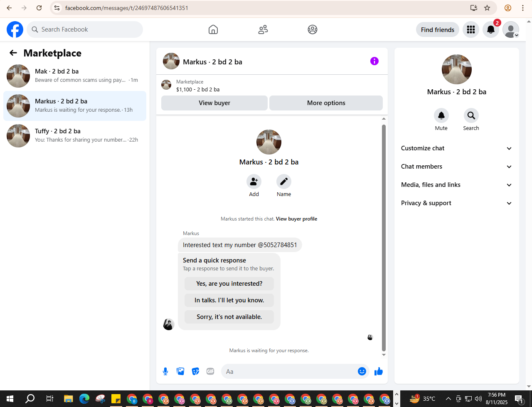Click the chat scrollbar up arrow
This screenshot has width=532, height=407.
click(x=384, y=119)
